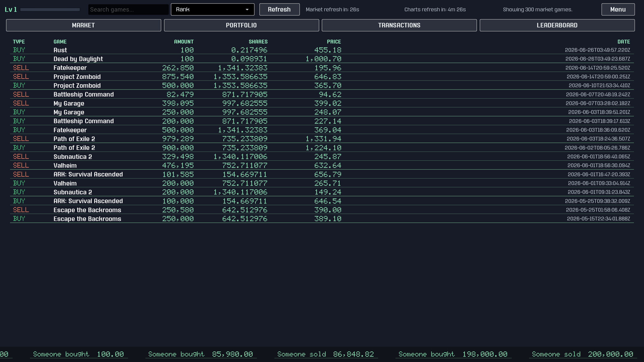Click the amount 82,479
This screenshot has height=362, width=644.
[x=180, y=95]
